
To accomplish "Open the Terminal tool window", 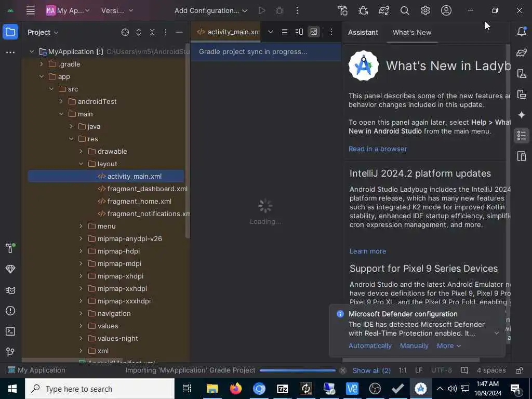I will coord(10,331).
